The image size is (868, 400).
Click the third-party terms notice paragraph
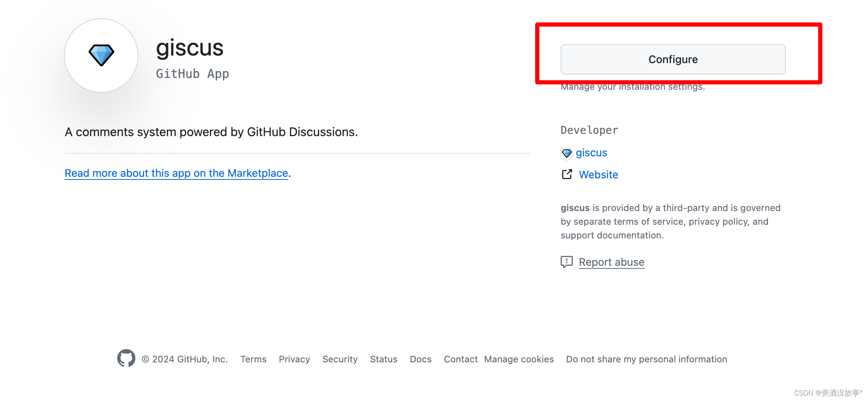[x=671, y=222]
